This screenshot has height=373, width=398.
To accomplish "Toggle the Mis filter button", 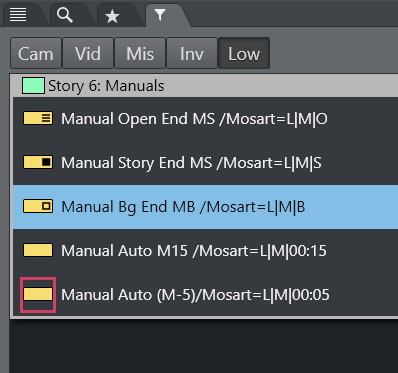I will [x=140, y=53].
